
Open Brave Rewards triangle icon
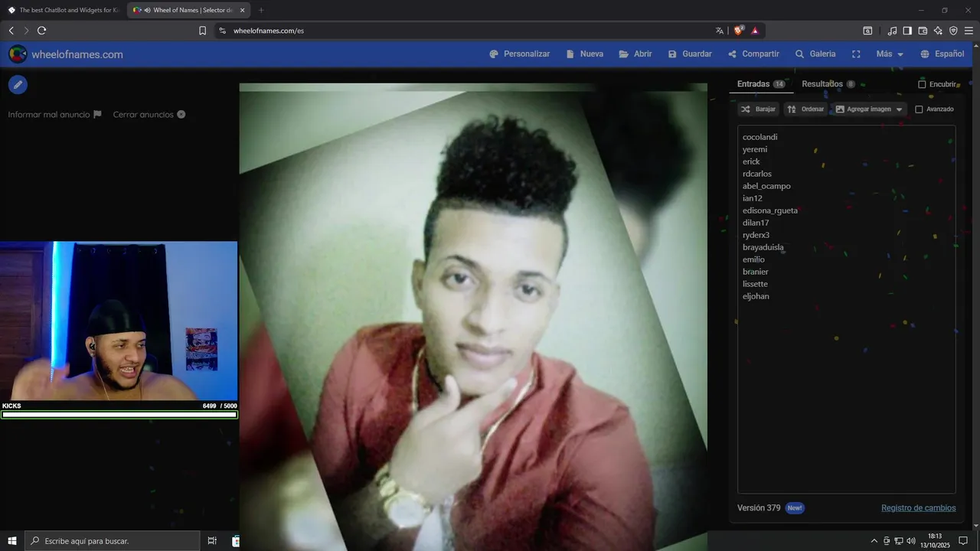(x=755, y=31)
